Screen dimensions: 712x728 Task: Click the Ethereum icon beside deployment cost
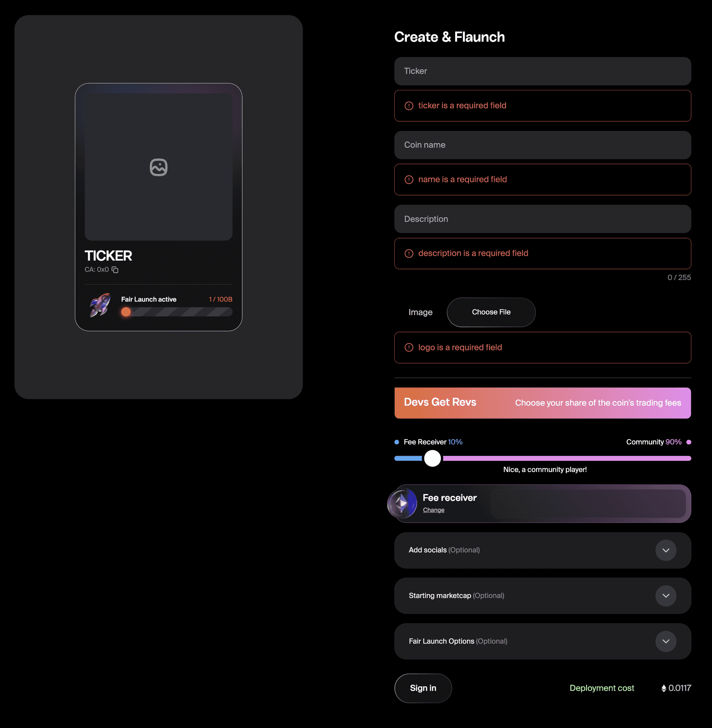tap(664, 687)
